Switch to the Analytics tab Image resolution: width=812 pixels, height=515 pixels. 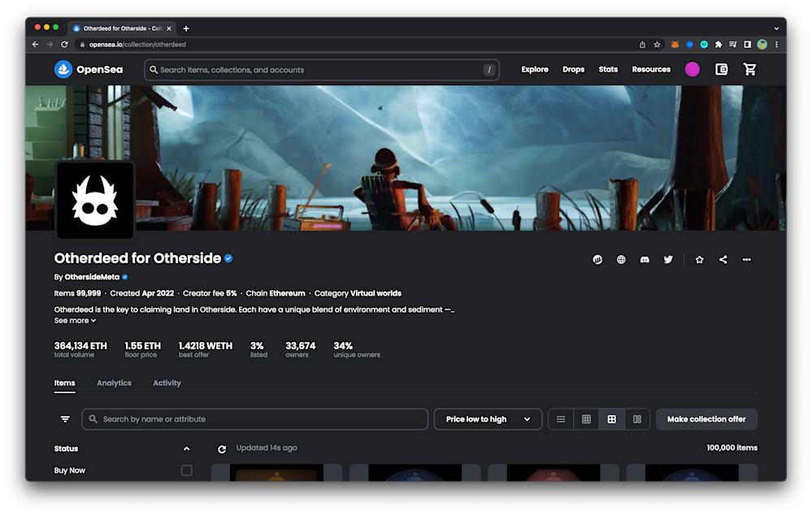tap(114, 383)
